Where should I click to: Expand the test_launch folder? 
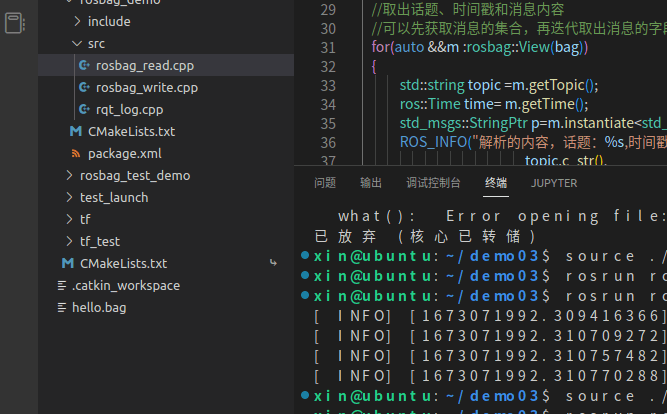[x=69, y=197]
